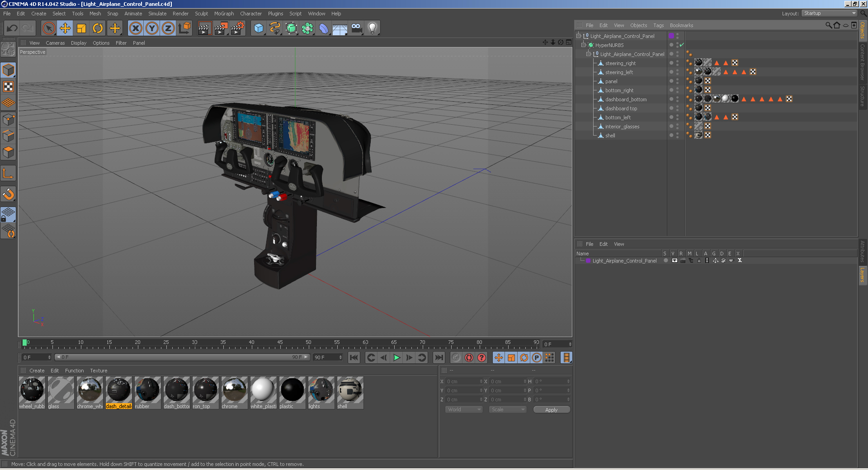Add a Camera object
The image size is (868, 470).
(356, 28)
